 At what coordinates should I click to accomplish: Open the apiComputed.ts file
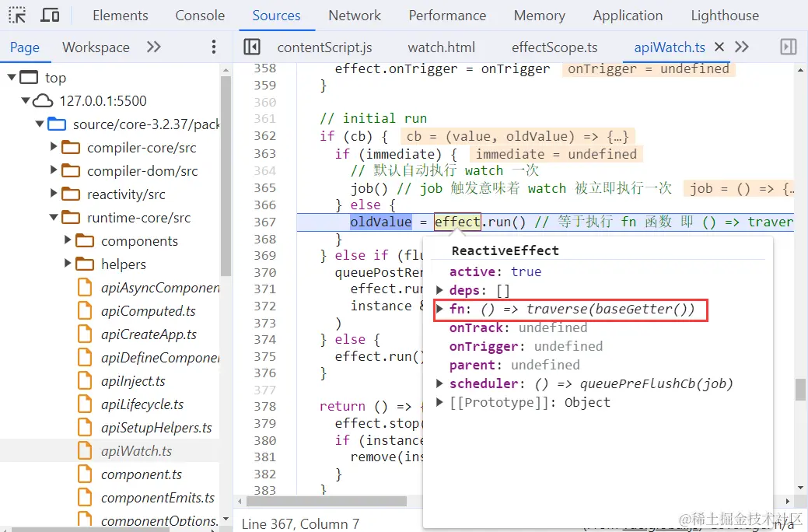point(148,311)
